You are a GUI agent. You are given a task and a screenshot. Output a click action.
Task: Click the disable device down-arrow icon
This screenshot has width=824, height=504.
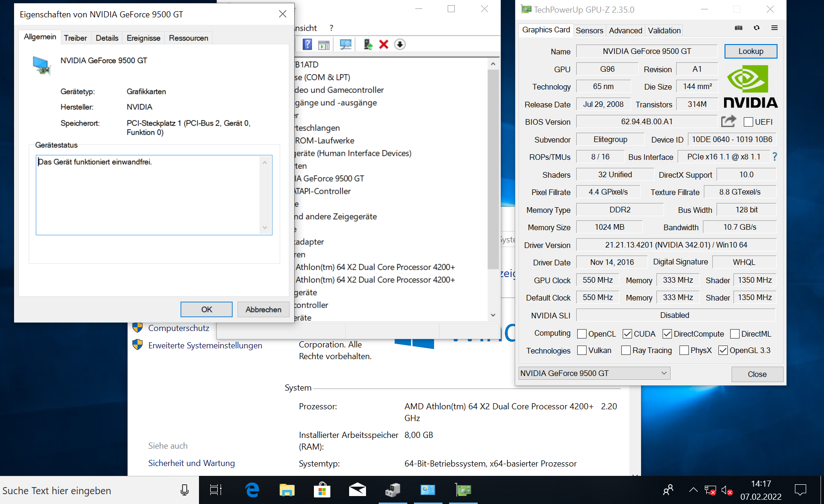(400, 45)
